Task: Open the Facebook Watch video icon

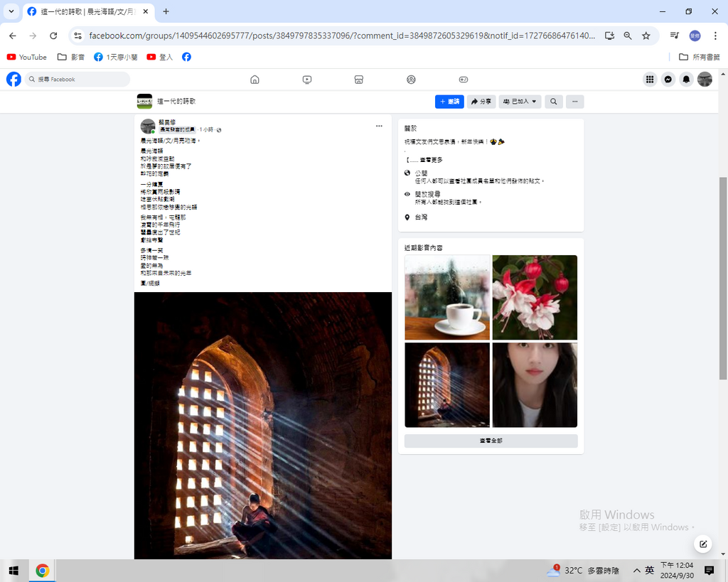Action: (307, 80)
